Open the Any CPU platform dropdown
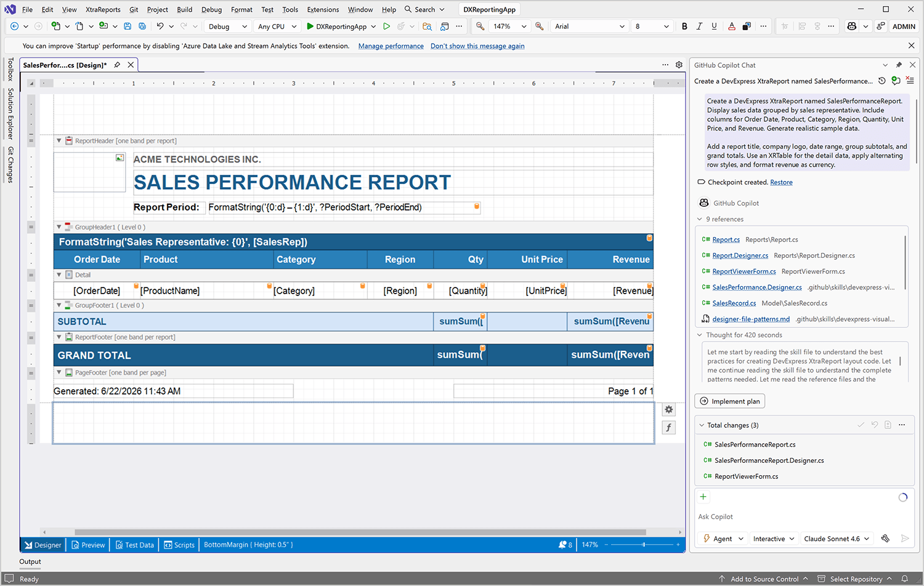This screenshot has height=586, width=924. [x=277, y=26]
